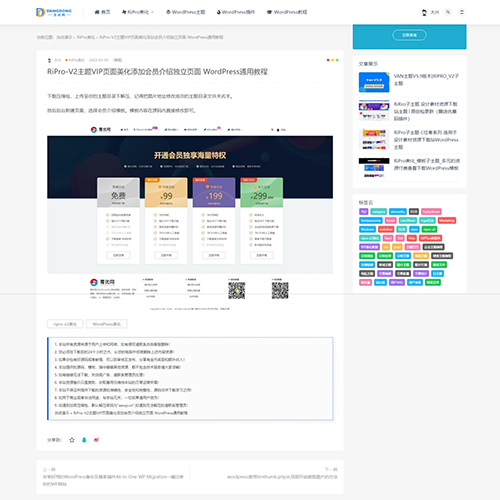Expand the RiPro美化 dropdown menu
The height and width of the screenshot is (500, 500).
coord(138,12)
